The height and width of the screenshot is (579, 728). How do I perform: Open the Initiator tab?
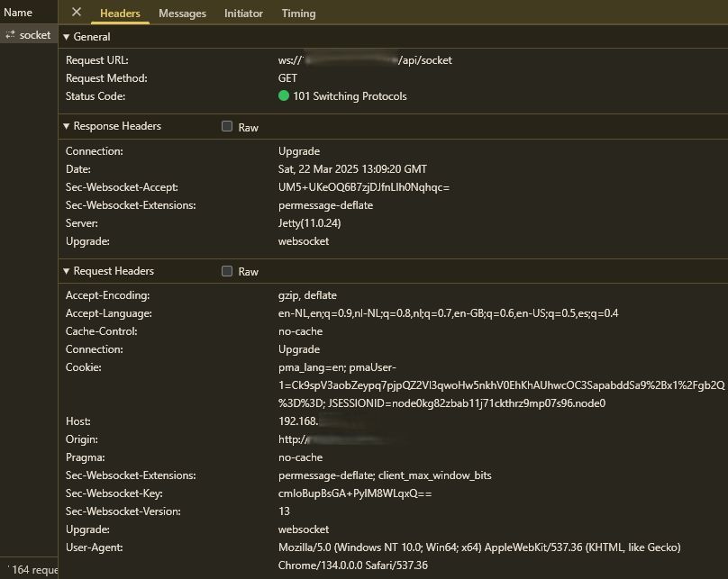pyautogui.click(x=243, y=14)
